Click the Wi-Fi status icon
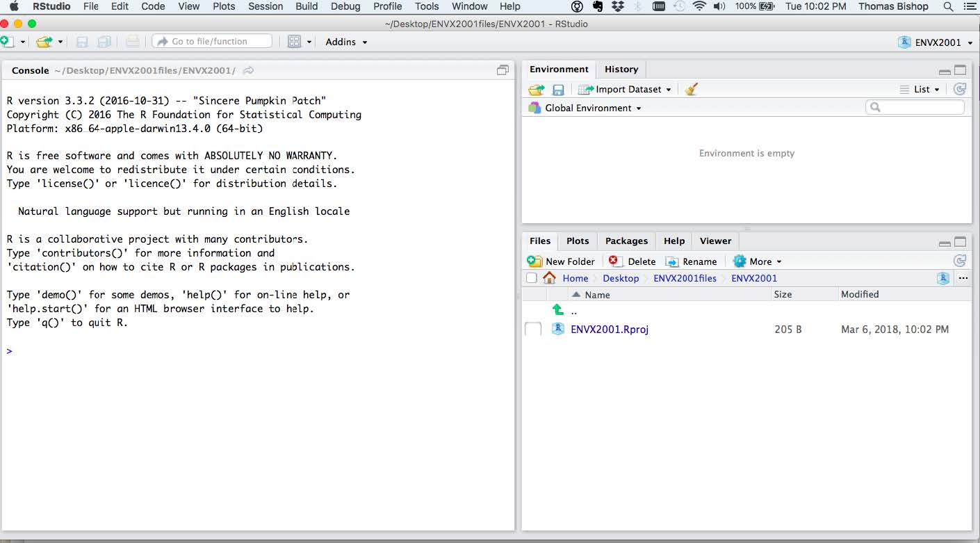This screenshot has height=543, width=980. point(699,6)
